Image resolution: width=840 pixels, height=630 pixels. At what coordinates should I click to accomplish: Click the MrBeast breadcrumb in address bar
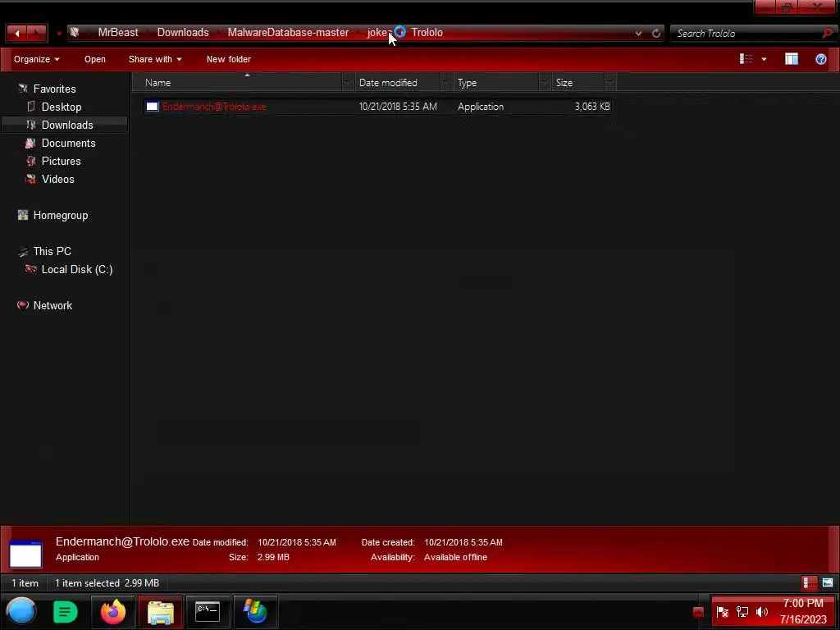118,33
